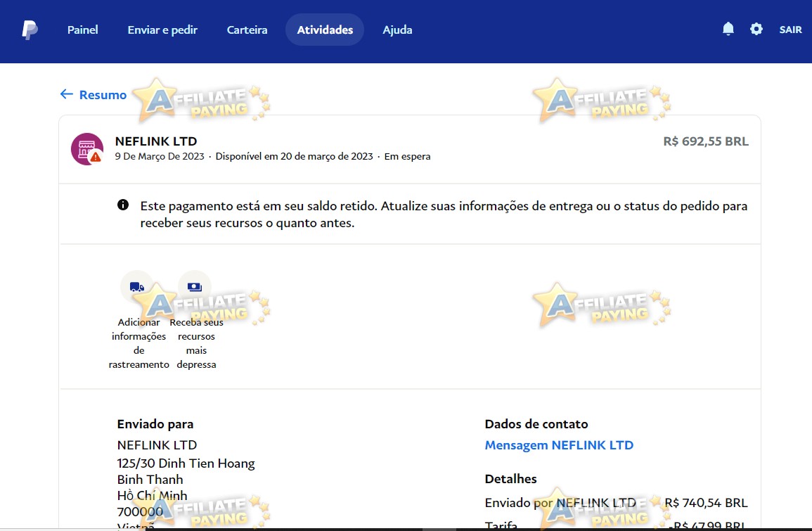Click SAIR to log out
This screenshot has height=531, width=812.
point(790,30)
